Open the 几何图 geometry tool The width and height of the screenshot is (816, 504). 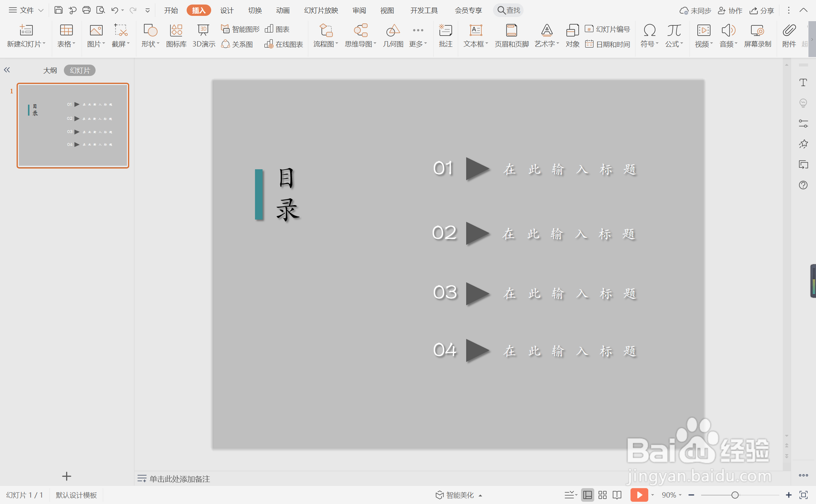click(393, 36)
